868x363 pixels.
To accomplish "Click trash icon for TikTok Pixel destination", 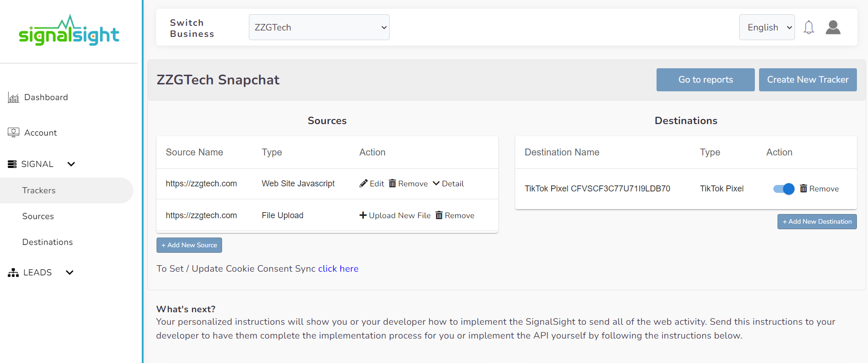I will (x=803, y=189).
